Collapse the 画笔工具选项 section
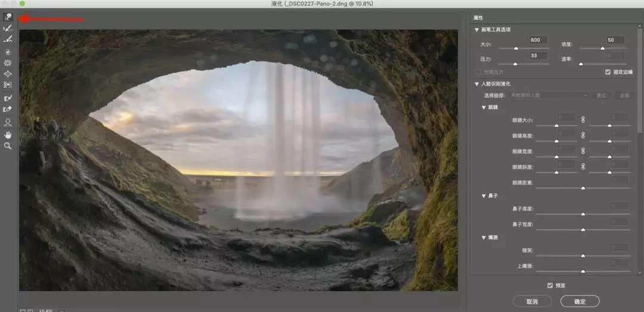Screen dimensions: 644x312 coord(477,30)
